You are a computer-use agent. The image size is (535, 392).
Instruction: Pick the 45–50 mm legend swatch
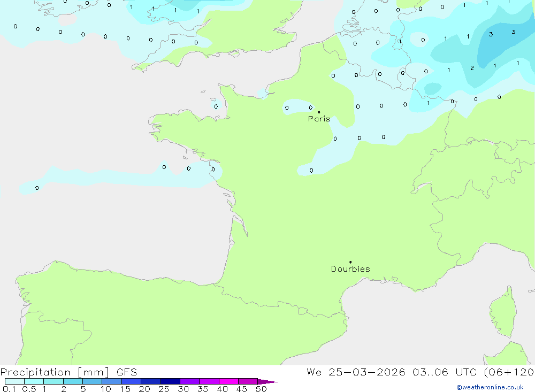tap(248, 381)
